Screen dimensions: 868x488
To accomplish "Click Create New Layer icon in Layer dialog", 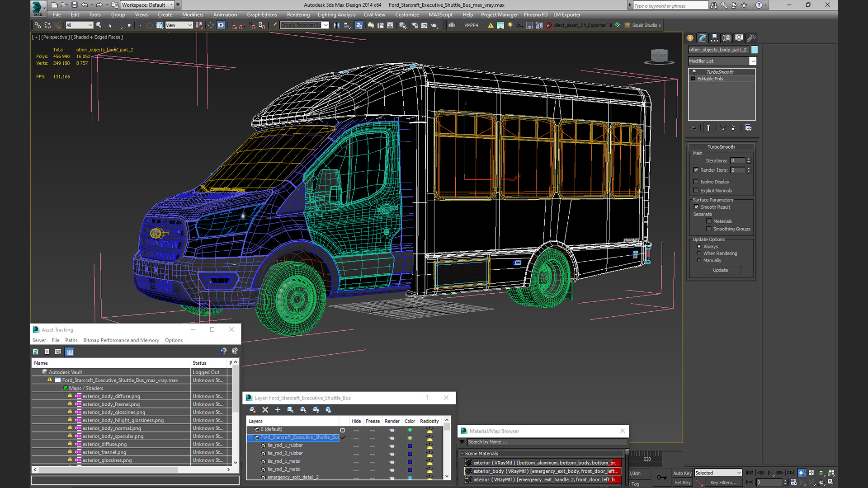I will click(253, 410).
